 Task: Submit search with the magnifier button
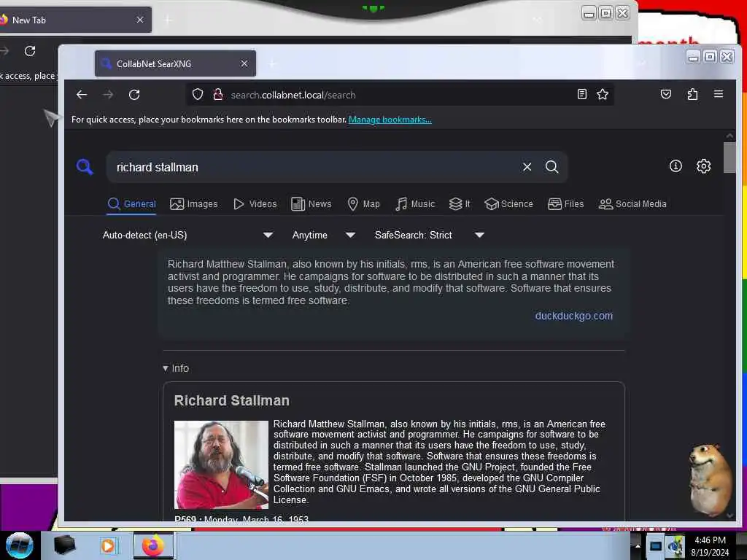pos(551,167)
